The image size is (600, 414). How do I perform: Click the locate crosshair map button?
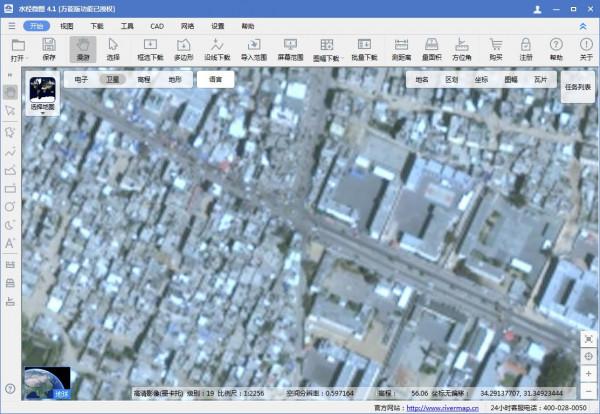tap(588, 356)
